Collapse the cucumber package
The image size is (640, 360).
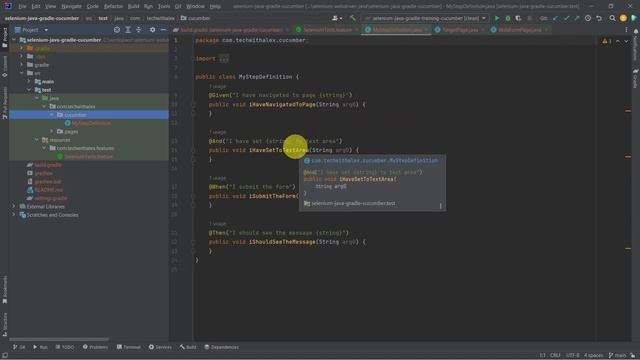[51, 115]
